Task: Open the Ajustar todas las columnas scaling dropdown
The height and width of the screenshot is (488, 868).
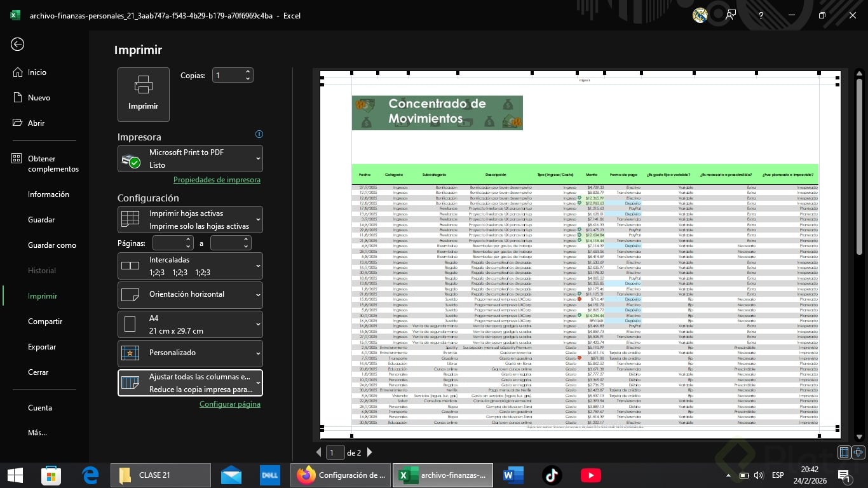Action: (x=190, y=383)
